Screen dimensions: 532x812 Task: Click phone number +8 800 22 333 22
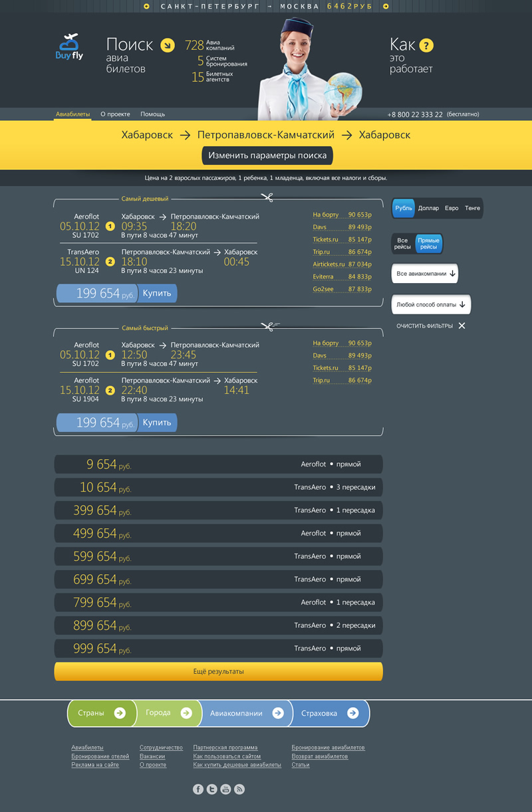[x=415, y=114]
